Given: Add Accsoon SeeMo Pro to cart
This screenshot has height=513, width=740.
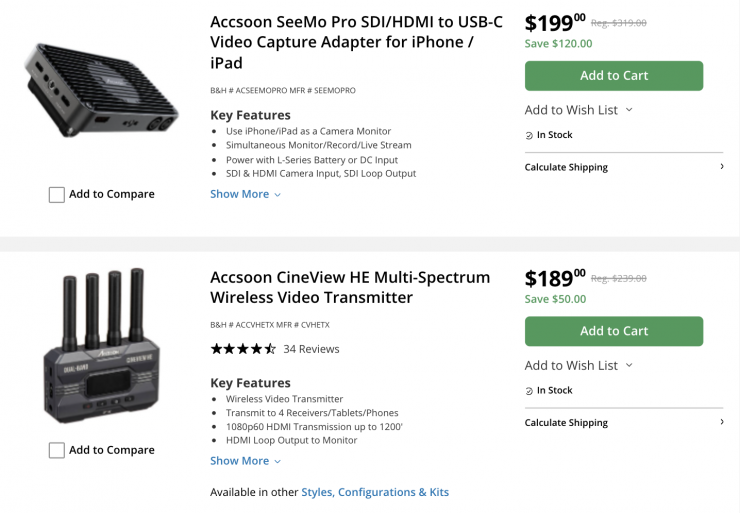Looking at the screenshot, I should point(613,76).
